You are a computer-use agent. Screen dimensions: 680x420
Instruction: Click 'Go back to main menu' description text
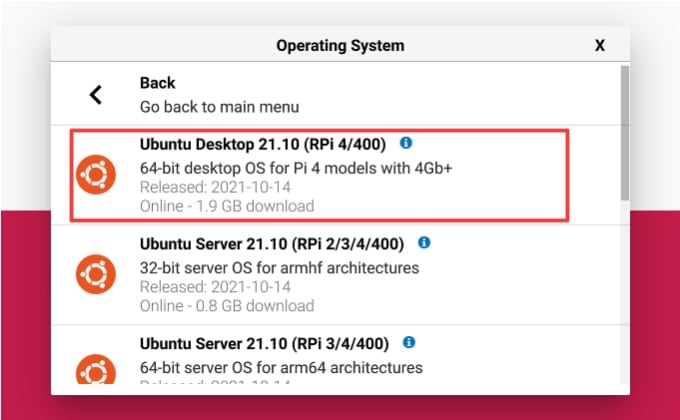[x=219, y=107]
